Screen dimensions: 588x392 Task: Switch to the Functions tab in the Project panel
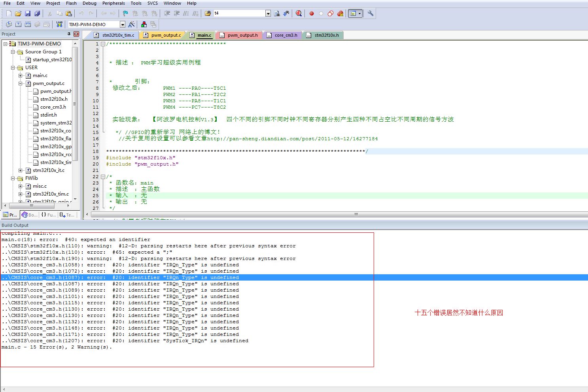click(x=49, y=215)
